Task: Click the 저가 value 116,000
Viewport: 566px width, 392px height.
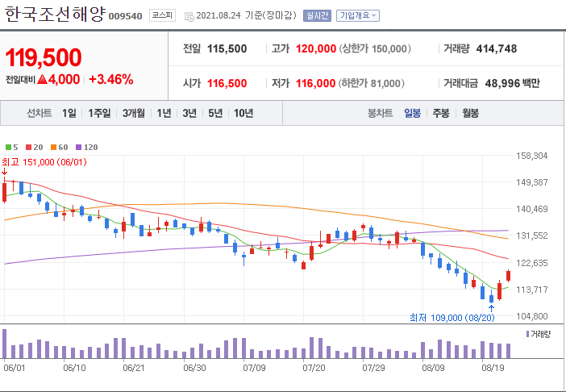Action: [316, 83]
